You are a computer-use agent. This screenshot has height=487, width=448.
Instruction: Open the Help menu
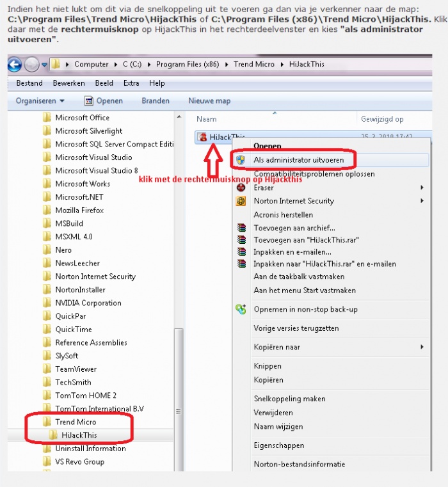click(x=157, y=83)
